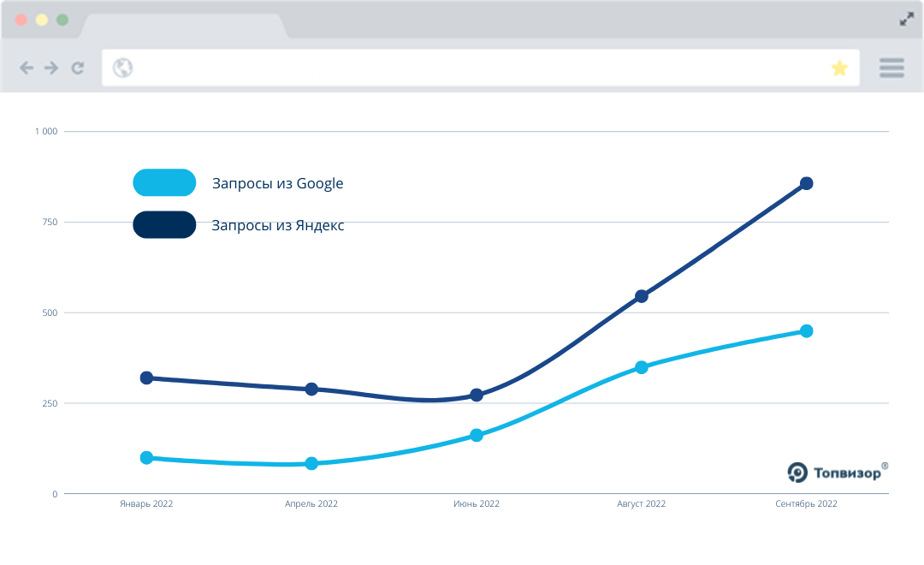Image resolution: width=924 pixels, height=565 pixels.
Task: Click the y-axis value 750
Action: [x=50, y=223]
